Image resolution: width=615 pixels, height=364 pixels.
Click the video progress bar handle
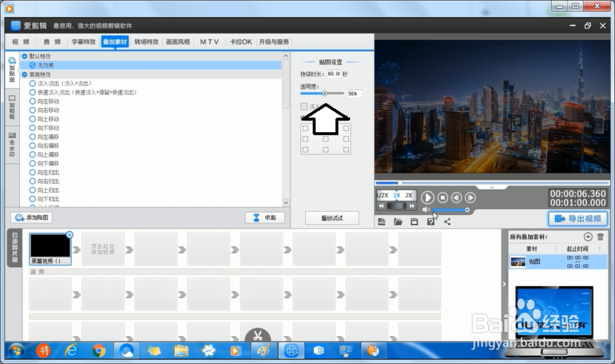point(400,183)
